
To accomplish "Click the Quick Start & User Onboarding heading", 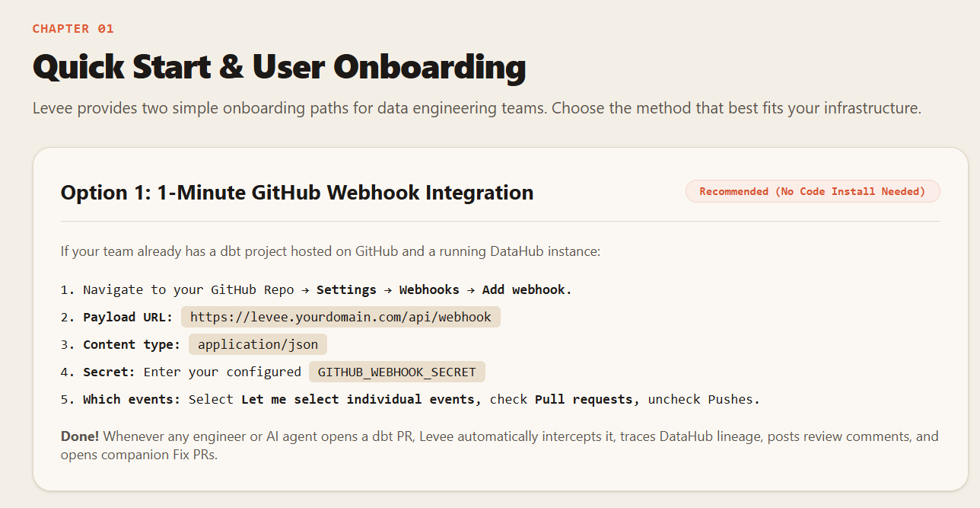I will pyautogui.click(x=279, y=67).
